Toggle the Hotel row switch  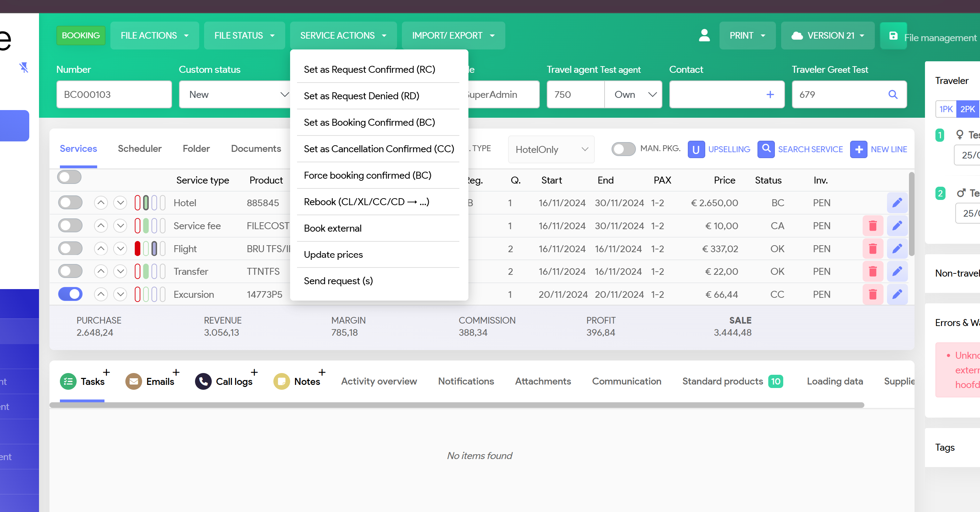pyautogui.click(x=70, y=203)
